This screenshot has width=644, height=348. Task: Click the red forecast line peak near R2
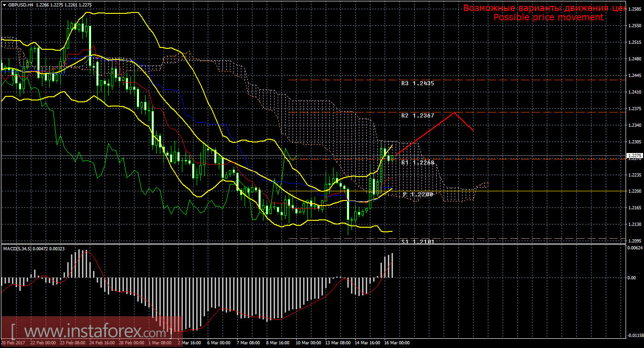(455, 112)
